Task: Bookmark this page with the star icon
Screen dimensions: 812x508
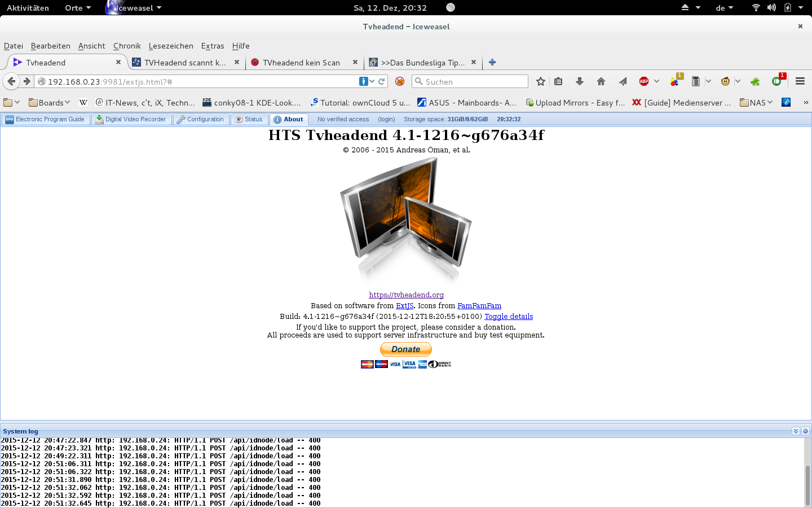Action: pos(541,81)
